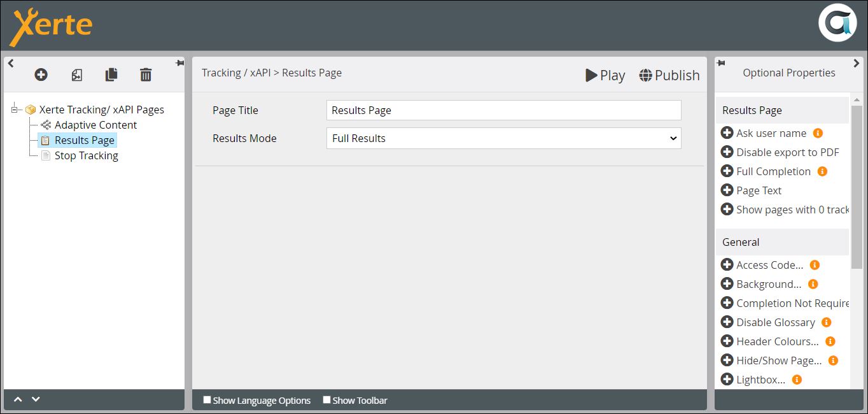Click the duplicate page icon
Image resolution: width=868 pixels, height=414 pixels.
tap(111, 75)
